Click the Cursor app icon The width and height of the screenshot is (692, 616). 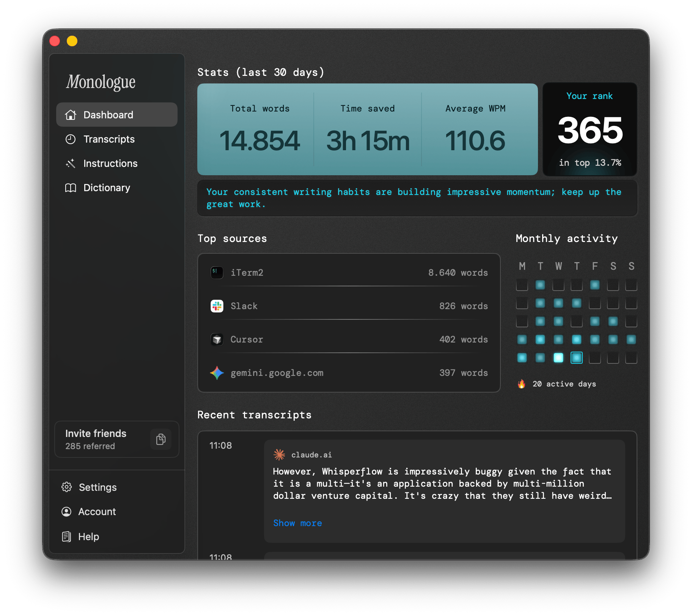click(x=217, y=339)
